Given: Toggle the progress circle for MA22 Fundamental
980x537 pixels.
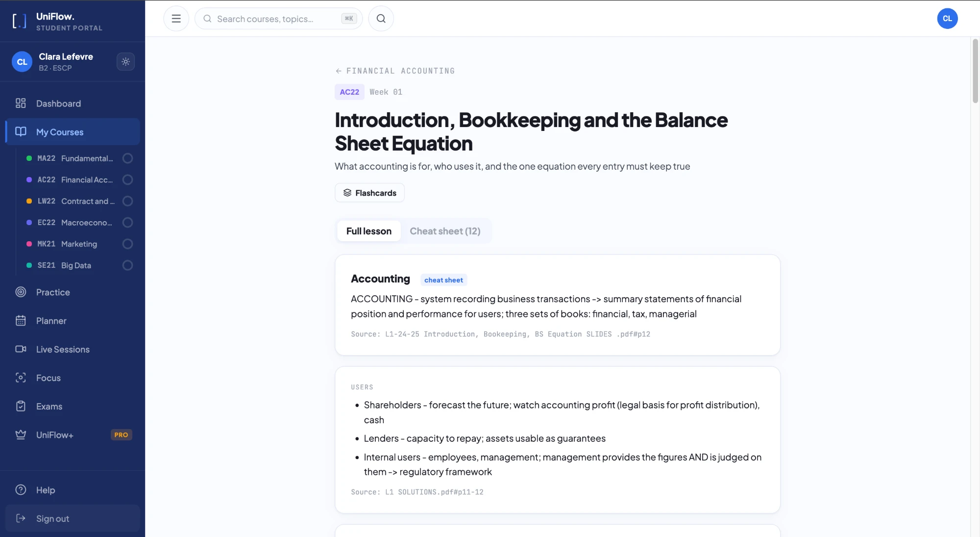Looking at the screenshot, I should click(x=127, y=158).
